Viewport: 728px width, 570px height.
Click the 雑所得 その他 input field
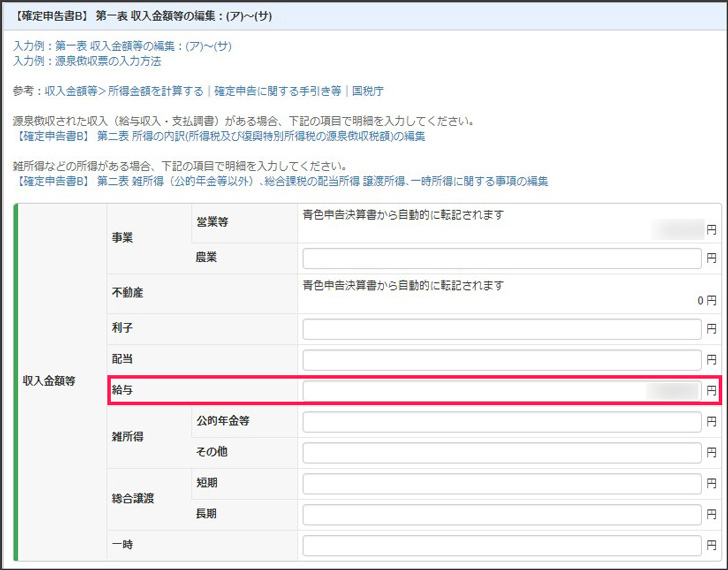click(502, 453)
